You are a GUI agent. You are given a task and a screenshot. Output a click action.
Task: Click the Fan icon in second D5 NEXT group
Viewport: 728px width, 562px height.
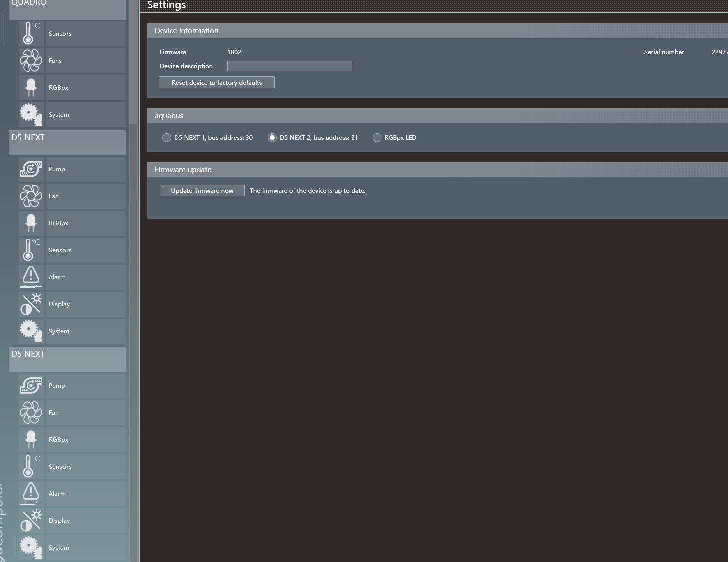pyautogui.click(x=31, y=413)
